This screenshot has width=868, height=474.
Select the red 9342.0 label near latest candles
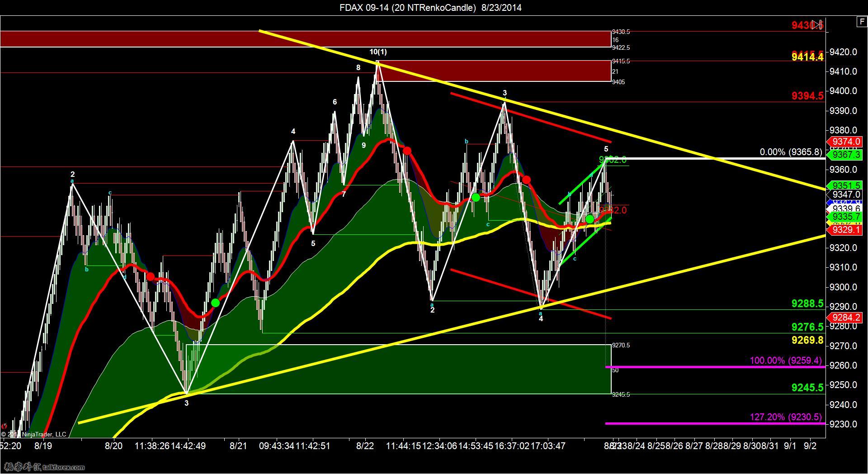click(613, 210)
